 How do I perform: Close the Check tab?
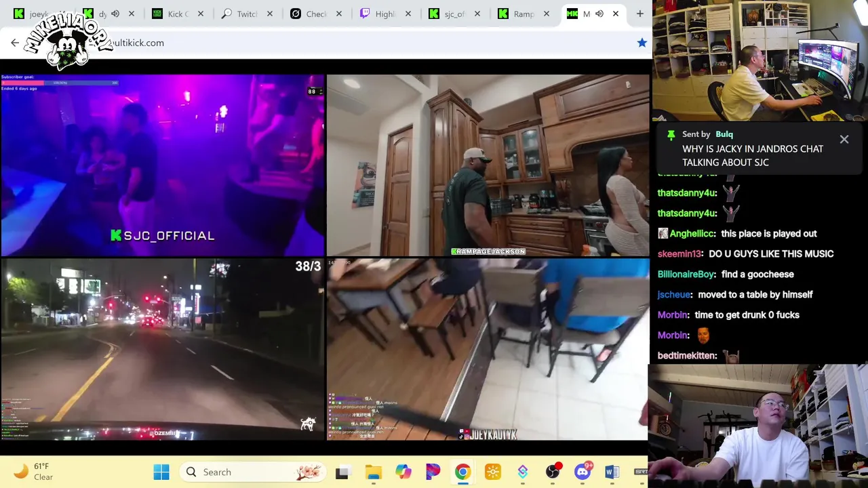click(x=339, y=14)
